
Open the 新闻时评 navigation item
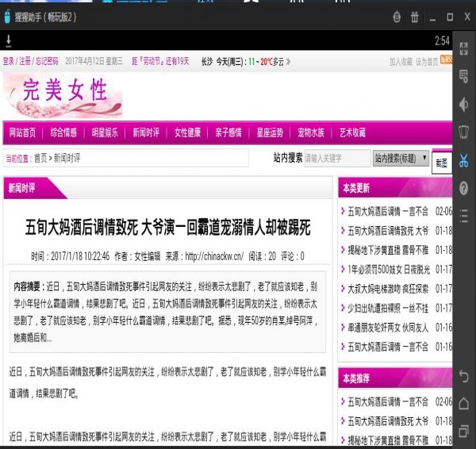(x=146, y=132)
